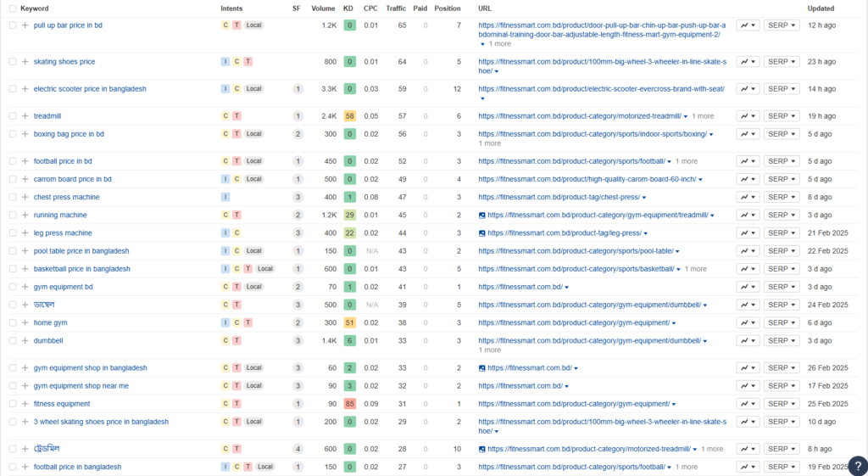Sort the table by the Volume column header
This screenshot has height=476, width=868.
tap(323, 8)
